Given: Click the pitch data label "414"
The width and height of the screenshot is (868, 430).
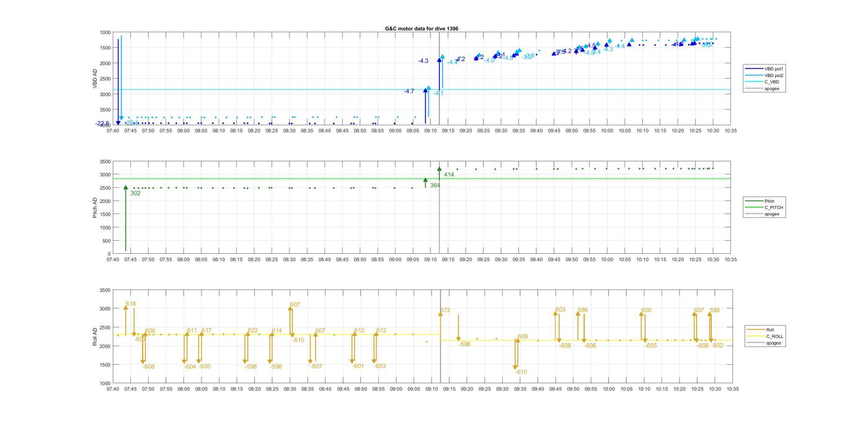Looking at the screenshot, I should (449, 175).
